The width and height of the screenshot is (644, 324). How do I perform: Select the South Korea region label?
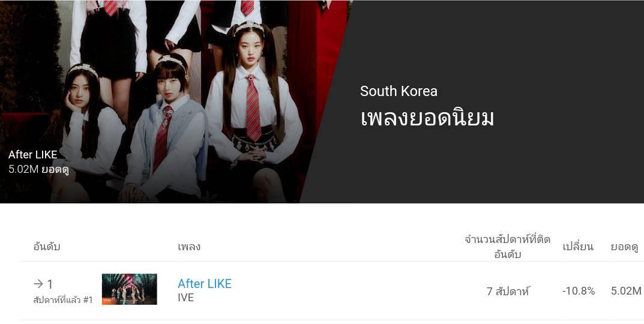click(399, 91)
